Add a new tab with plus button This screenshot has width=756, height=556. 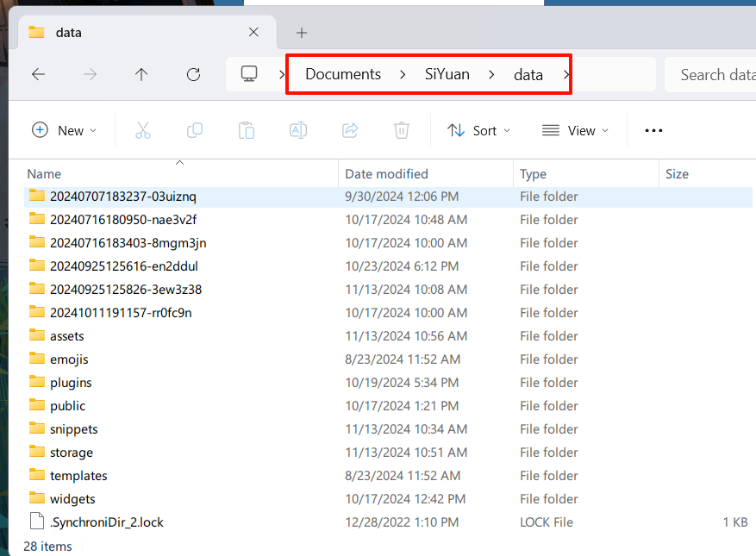point(301,33)
